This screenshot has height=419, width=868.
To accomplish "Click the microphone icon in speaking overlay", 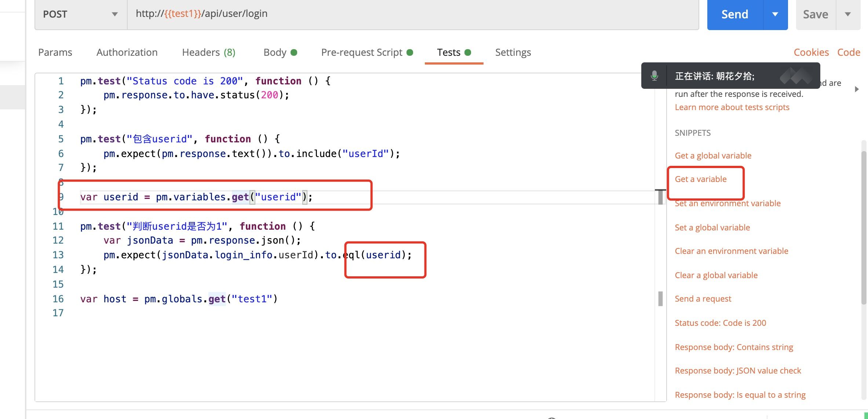I will coord(654,76).
